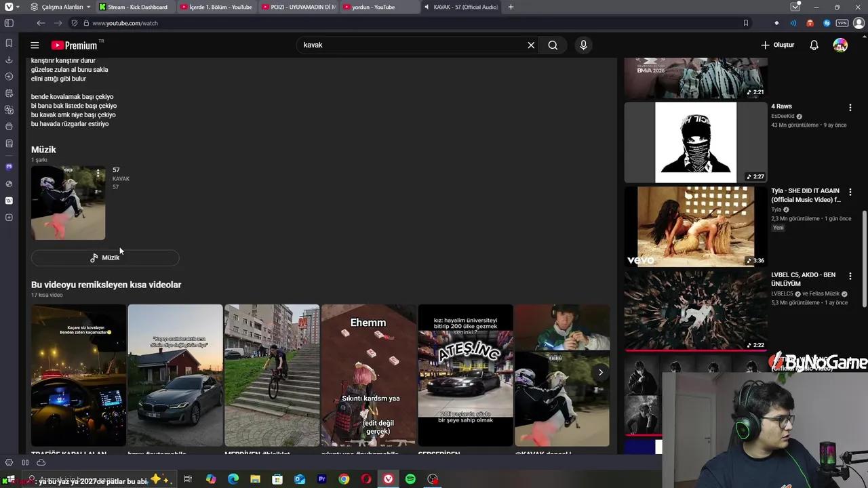
Task: Add a web panel with sidebar plus
Action: coord(9,218)
